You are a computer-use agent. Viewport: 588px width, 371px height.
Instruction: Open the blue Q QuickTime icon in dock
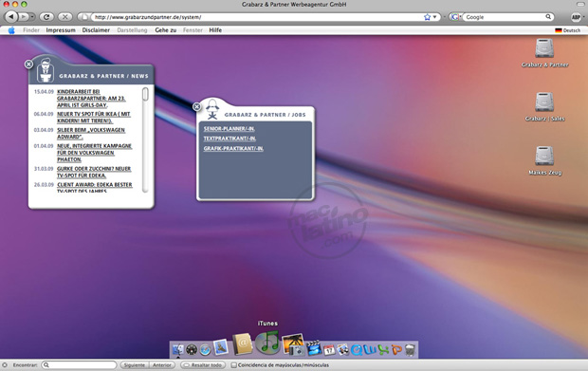point(357,349)
